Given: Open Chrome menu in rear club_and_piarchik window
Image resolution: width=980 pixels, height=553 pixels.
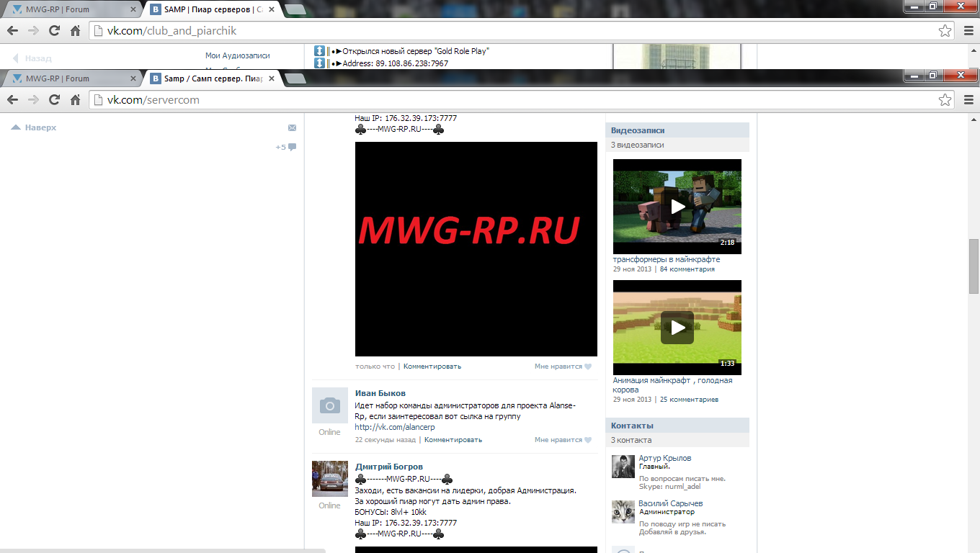Looking at the screenshot, I should click(x=968, y=31).
